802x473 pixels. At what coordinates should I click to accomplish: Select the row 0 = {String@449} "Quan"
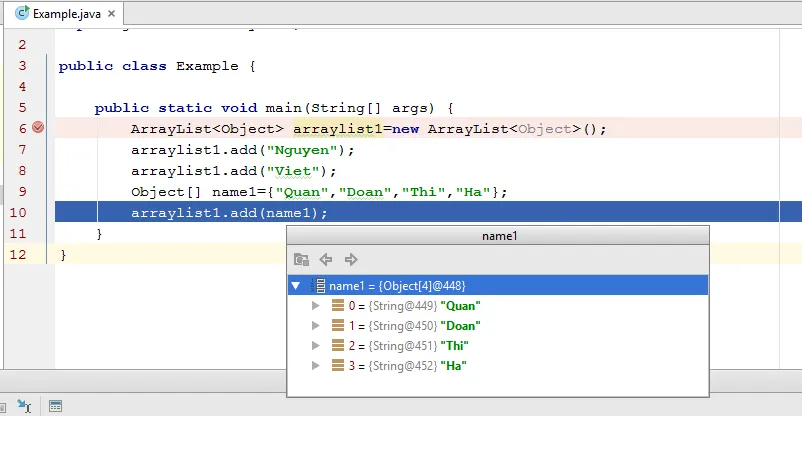498,306
